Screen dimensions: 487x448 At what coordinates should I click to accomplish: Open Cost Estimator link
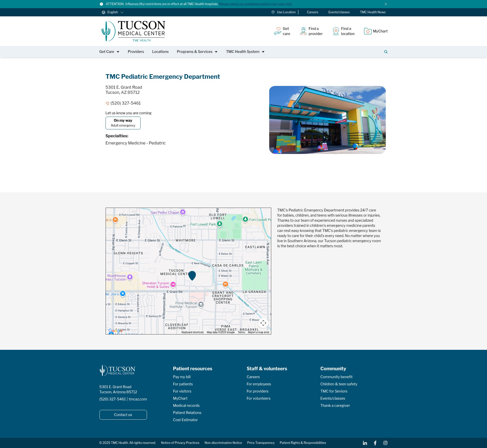point(185,420)
